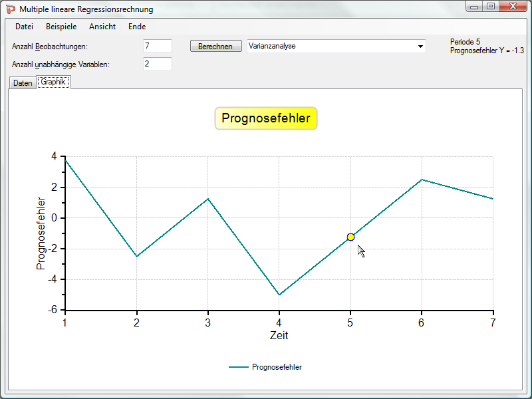The width and height of the screenshot is (532, 399).
Task: Click the application icon in title bar
Action: (11, 9)
